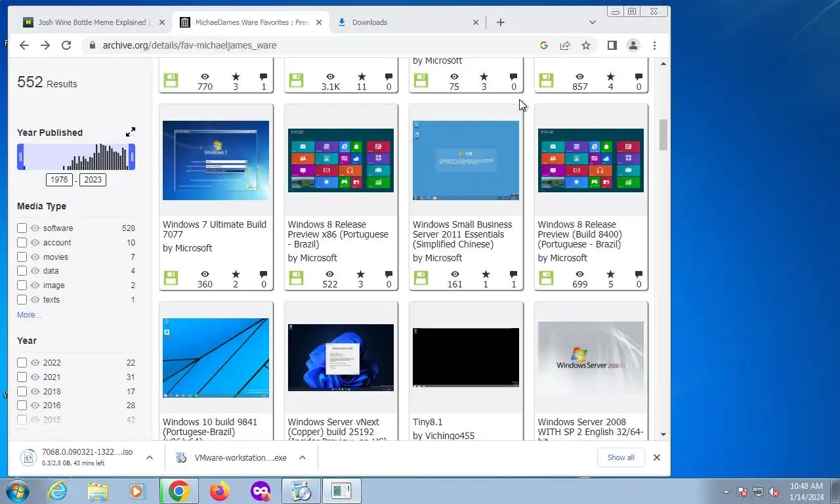Go back with the browser back arrow
This screenshot has width=840, height=504.
pos(24,45)
